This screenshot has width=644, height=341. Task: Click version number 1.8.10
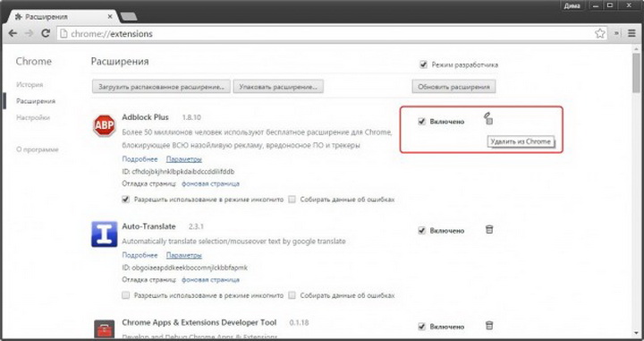click(x=191, y=117)
